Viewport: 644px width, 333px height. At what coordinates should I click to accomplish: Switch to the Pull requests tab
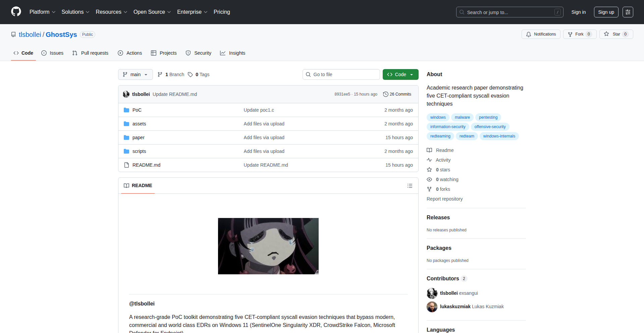coord(90,53)
